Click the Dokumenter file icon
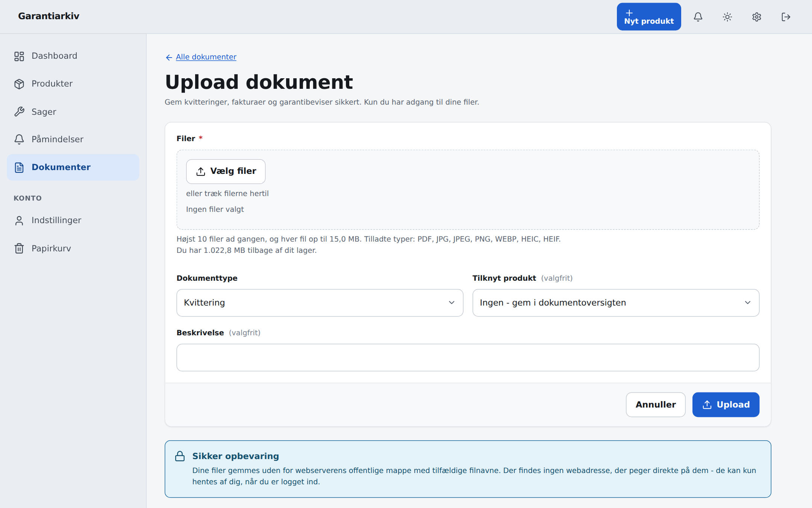812x508 pixels. pyautogui.click(x=19, y=167)
